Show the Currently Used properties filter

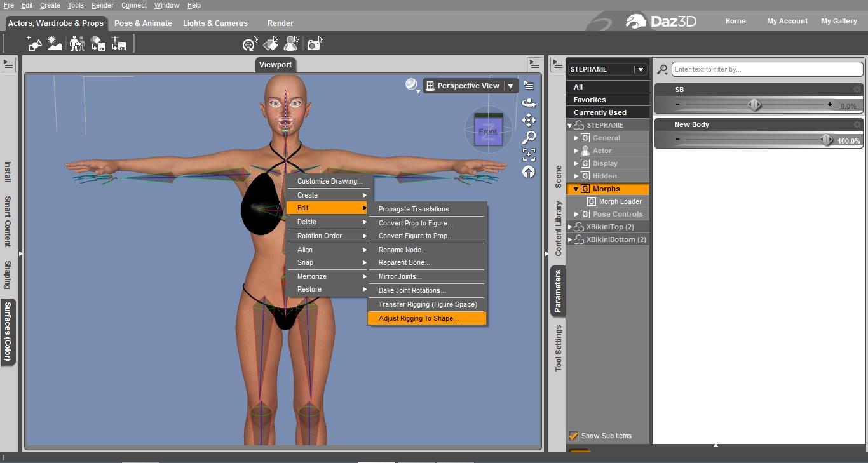click(608, 112)
